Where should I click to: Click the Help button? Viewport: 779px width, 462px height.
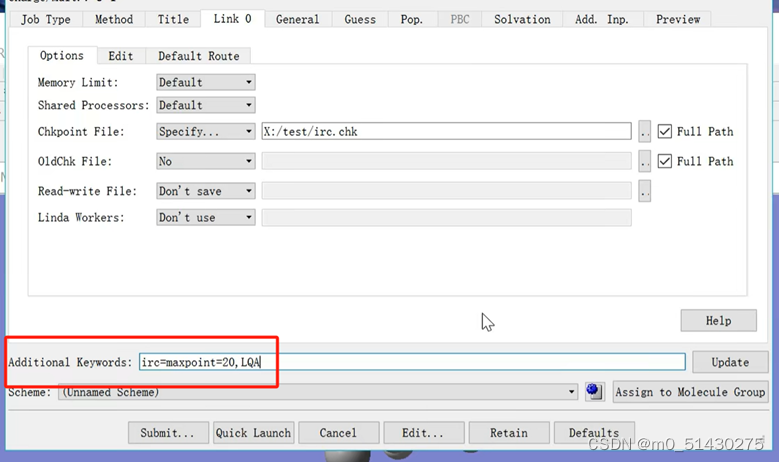[x=718, y=320]
